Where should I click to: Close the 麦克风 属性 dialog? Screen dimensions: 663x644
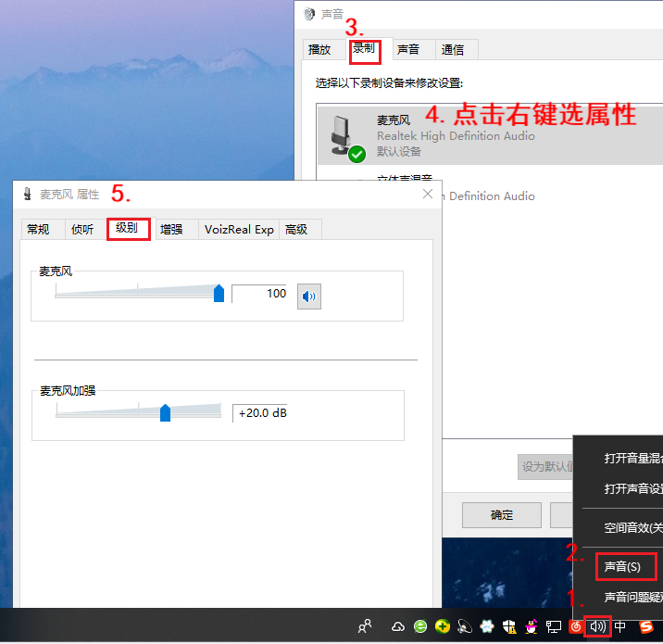pyautogui.click(x=428, y=194)
